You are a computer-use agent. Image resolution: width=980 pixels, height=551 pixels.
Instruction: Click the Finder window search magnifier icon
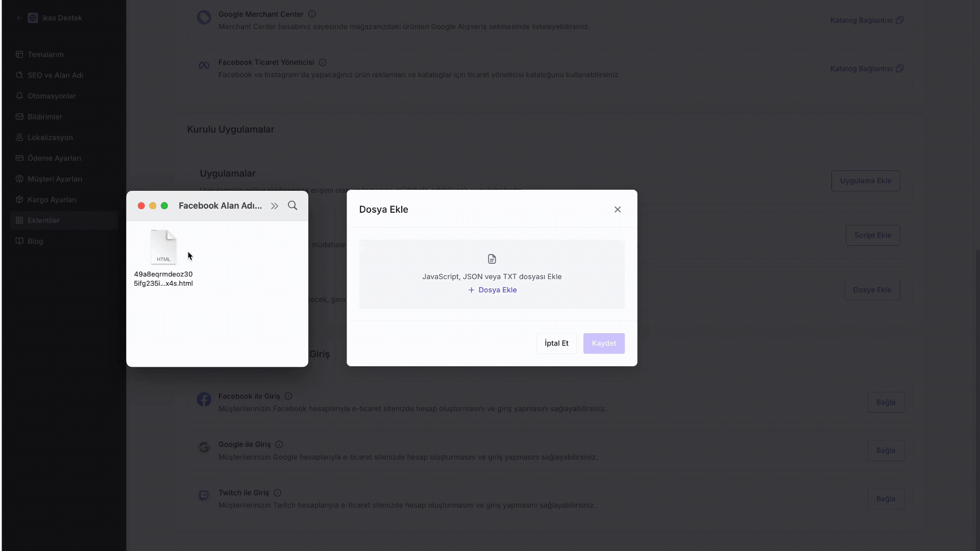coord(292,206)
